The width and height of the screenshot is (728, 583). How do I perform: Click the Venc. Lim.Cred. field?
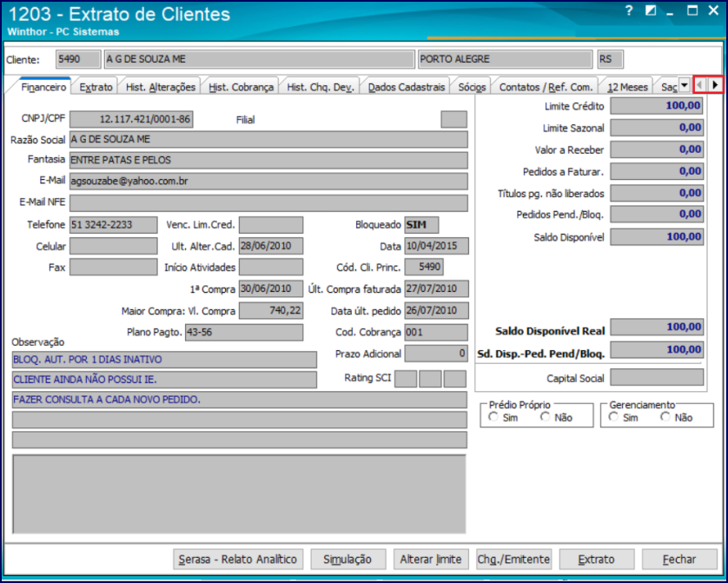271,225
